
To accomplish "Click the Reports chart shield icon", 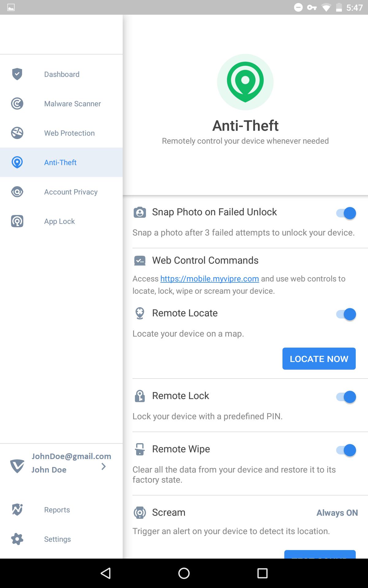I will point(17,510).
